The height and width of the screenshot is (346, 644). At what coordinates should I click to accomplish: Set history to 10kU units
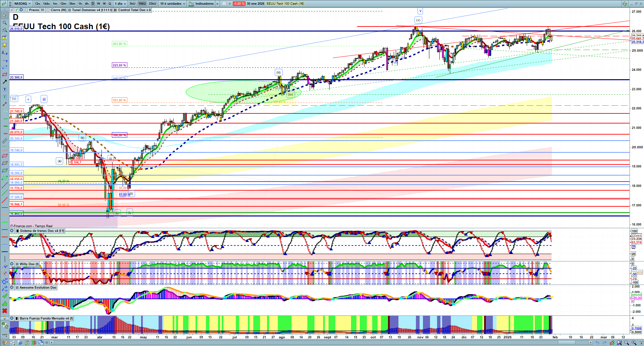[x=142, y=4]
